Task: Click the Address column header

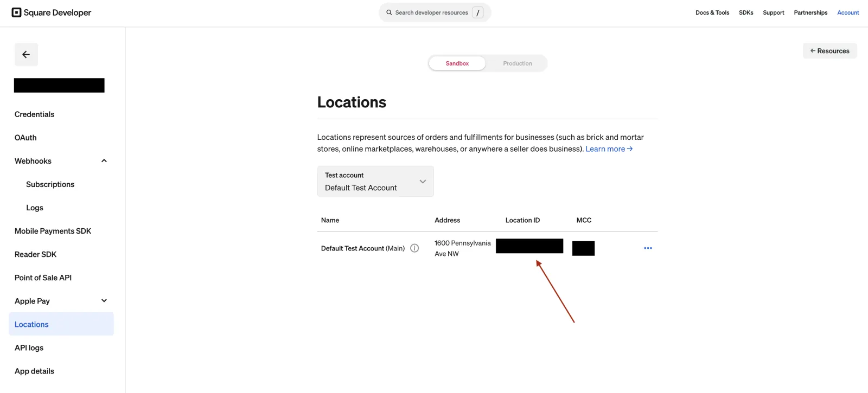Action: (x=447, y=220)
